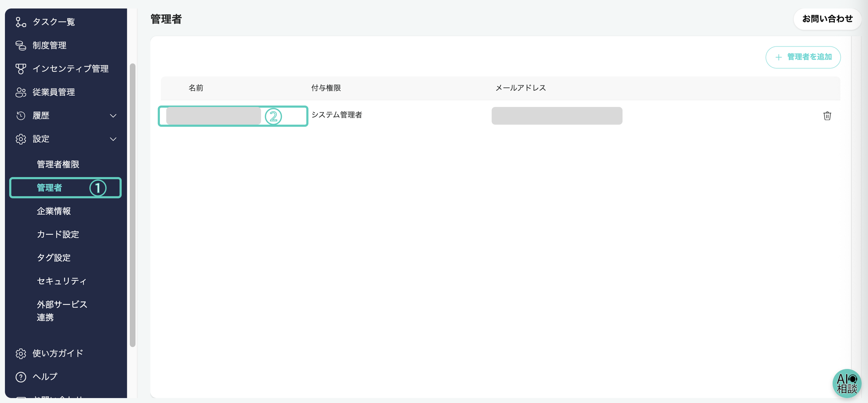The width and height of the screenshot is (868, 403).
Task: Click the history clock icon for 履歴
Action: click(x=21, y=116)
